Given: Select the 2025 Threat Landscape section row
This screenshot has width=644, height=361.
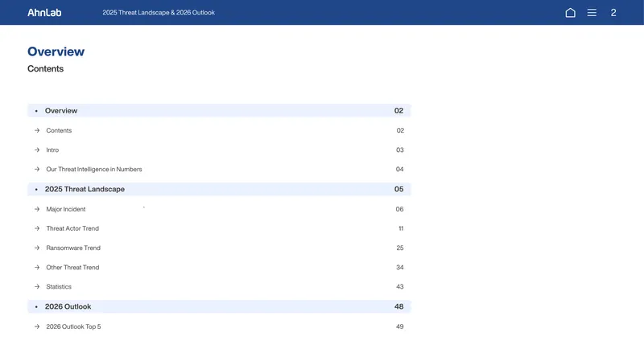Looking at the screenshot, I should [219, 189].
